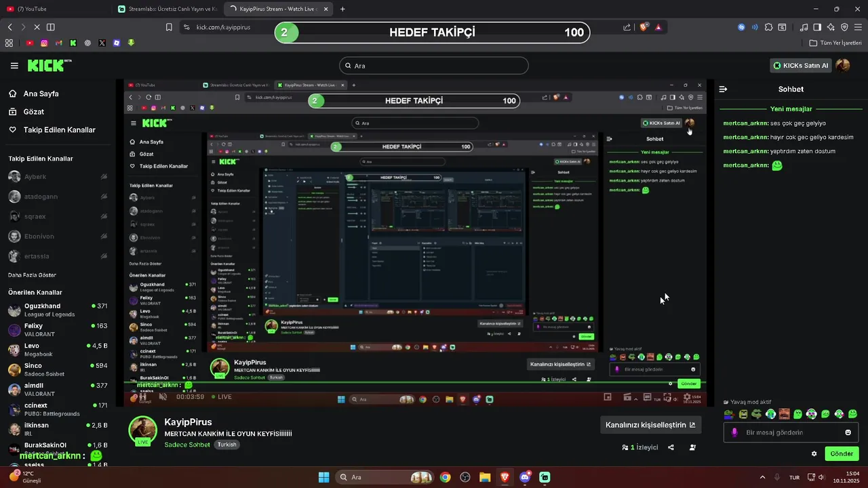
Task: Open the moderators icon beside share
Action: point(692,447)
